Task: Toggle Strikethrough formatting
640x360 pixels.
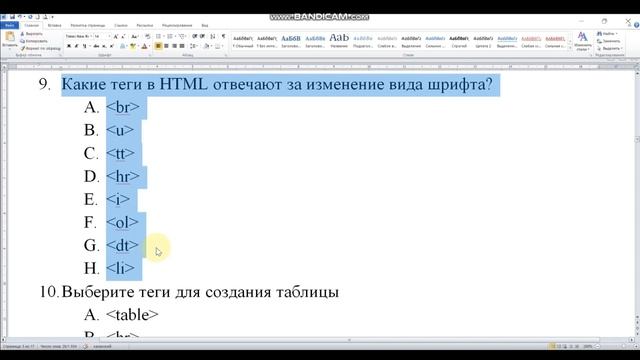Action: click(x=96, y=46)
